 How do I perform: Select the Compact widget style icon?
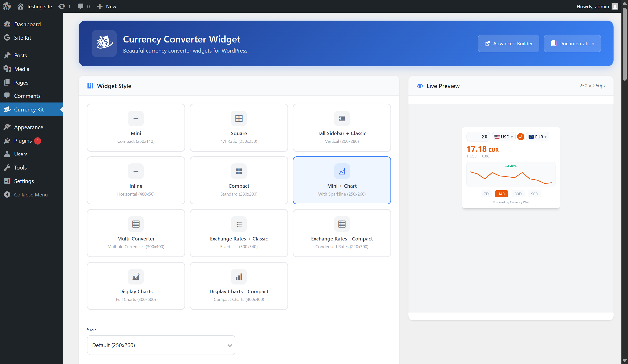(238, 171)
